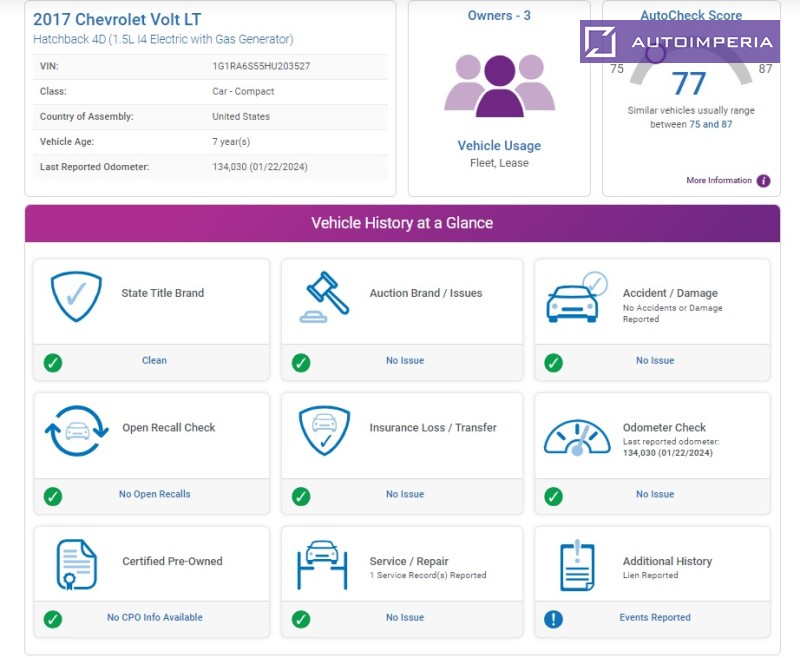Click the State Title Brand label
Screen dimensions: 800x658
pos(163,293)
